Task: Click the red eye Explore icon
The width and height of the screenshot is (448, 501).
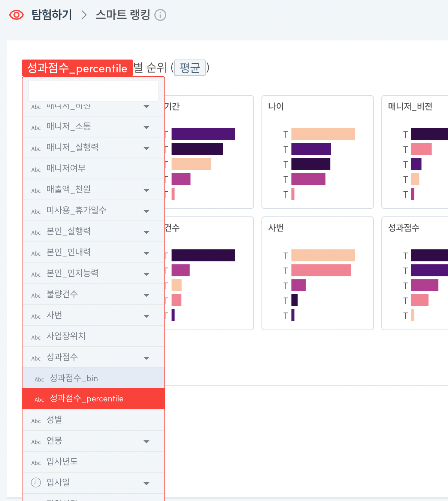Action: coord(16,15)
